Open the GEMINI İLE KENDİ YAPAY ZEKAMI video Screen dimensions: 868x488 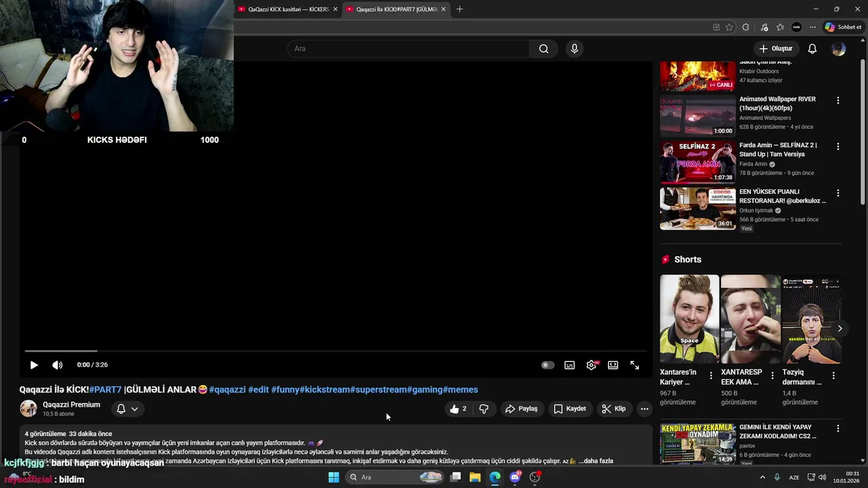coord(698,444)
